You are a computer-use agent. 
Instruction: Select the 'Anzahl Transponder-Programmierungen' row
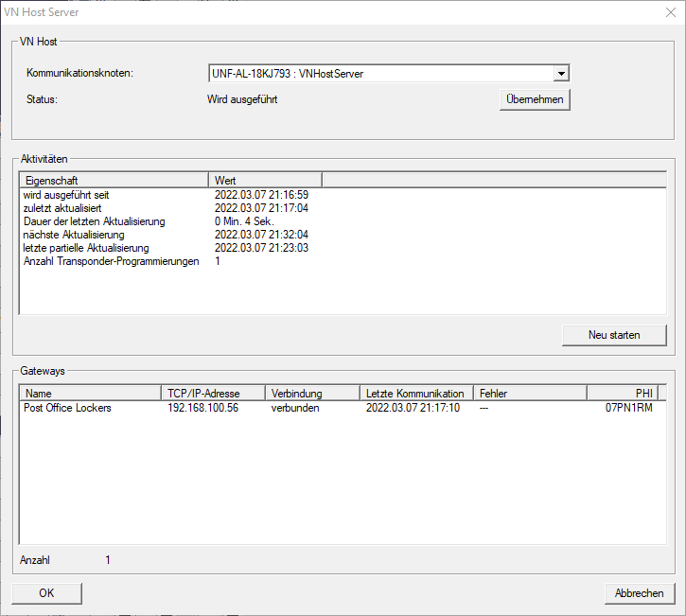111,261
